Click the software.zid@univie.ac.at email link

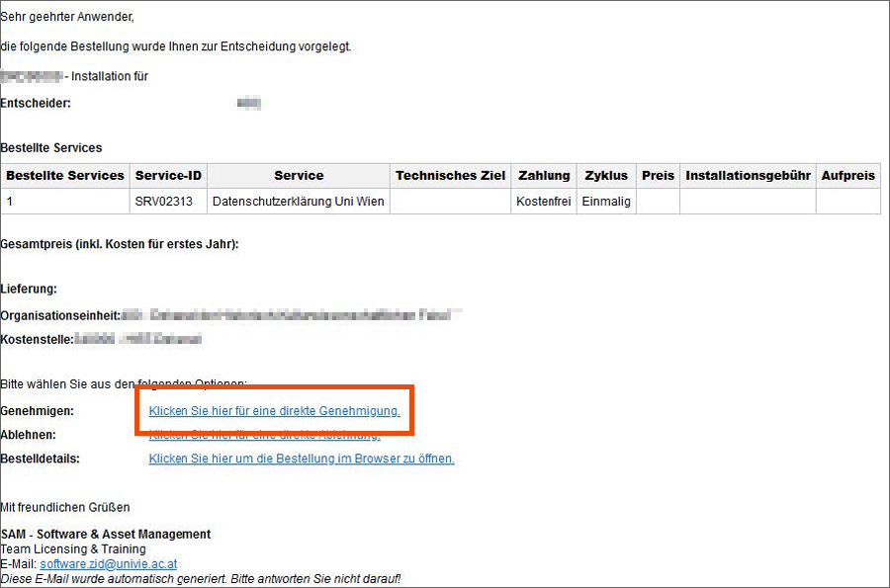[x=109, y=564]
